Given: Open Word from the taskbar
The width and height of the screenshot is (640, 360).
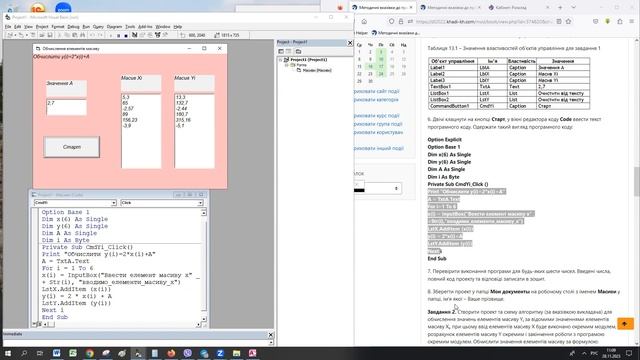Looking at the screenshot, I should click(56, 353).
